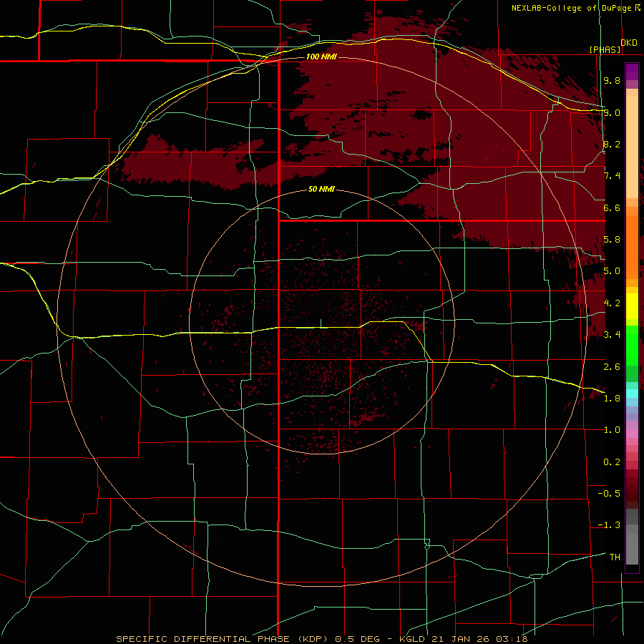Pick the purple top segment of the color bar
Viewport: 644px width, 644px height.
coord(632,72)
